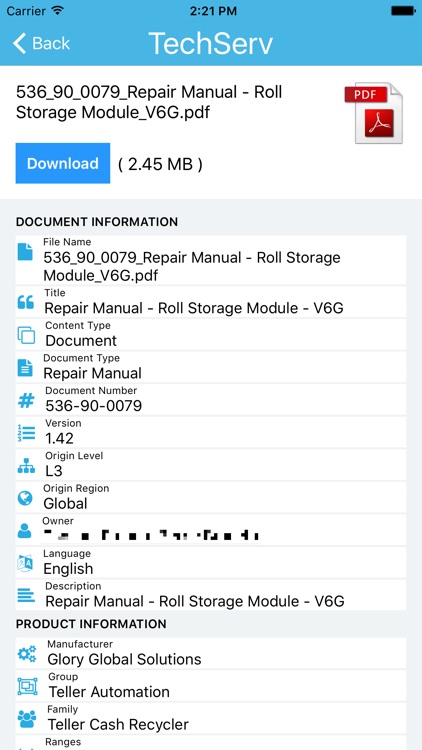Tap the Origin Level hierarchy icon
Screen dimensions: 422x750
(26, 465)
